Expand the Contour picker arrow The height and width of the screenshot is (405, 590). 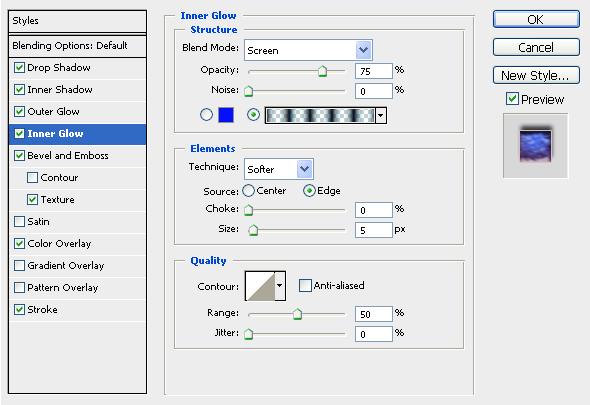pyautogui.click(x=280, y=286)
